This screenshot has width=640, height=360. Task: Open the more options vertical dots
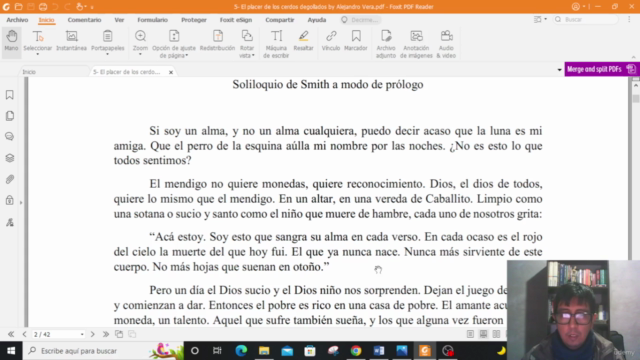[629, 20]
